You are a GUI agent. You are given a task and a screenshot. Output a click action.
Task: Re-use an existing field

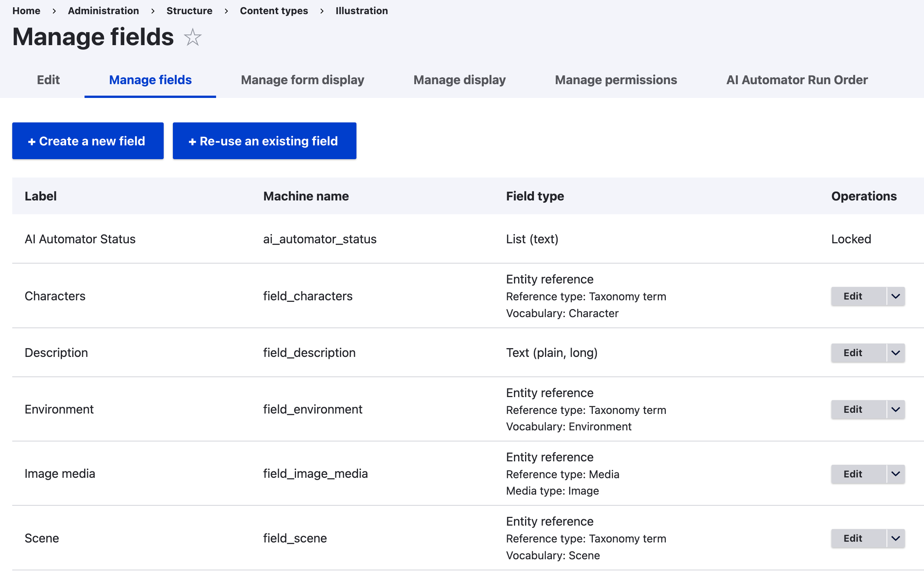pos(264,140)
